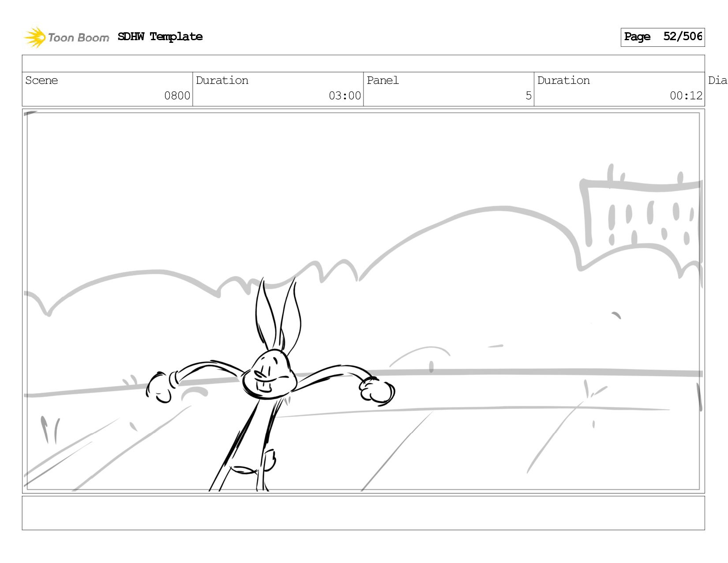Click the Toon Boom logo
This screenshot has height=563, width=728.
66,37
